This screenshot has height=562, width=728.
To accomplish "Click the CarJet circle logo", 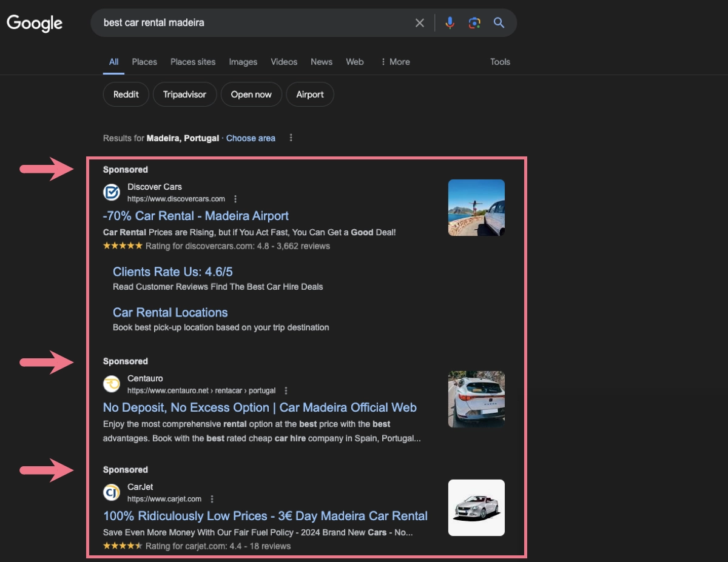I will [112, 492].
